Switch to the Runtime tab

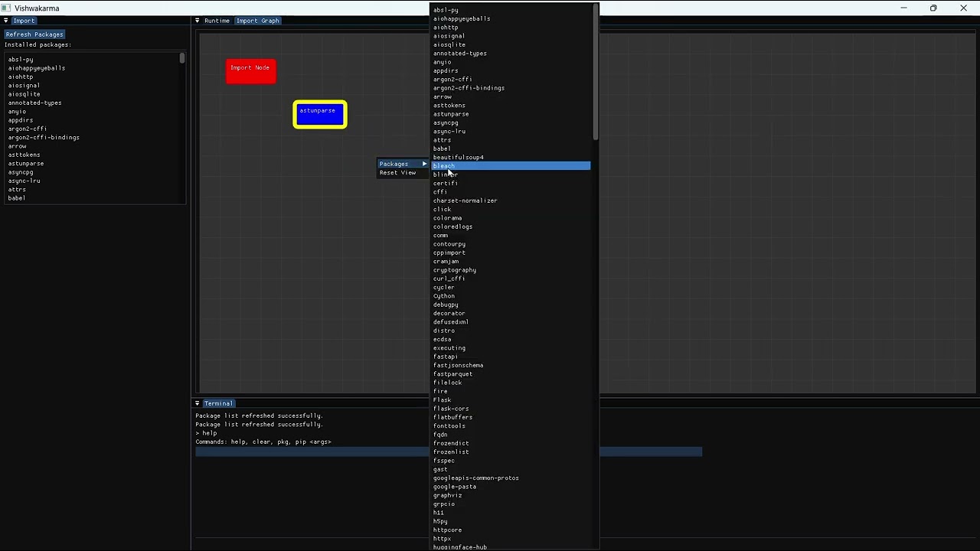(217, 21)
